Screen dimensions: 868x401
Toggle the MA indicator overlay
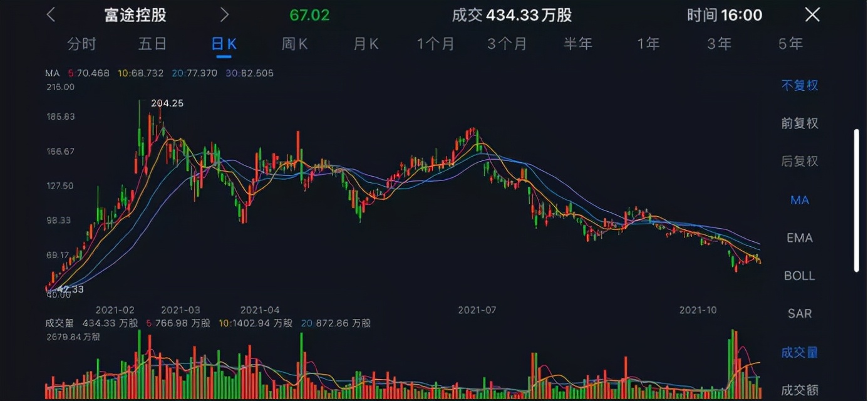[x=799, y=200]
